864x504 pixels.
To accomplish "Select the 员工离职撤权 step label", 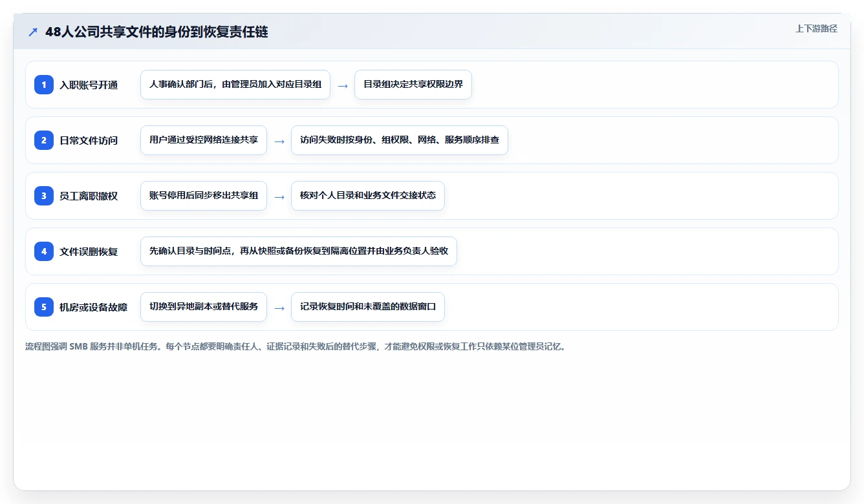I will pos(89,196).
